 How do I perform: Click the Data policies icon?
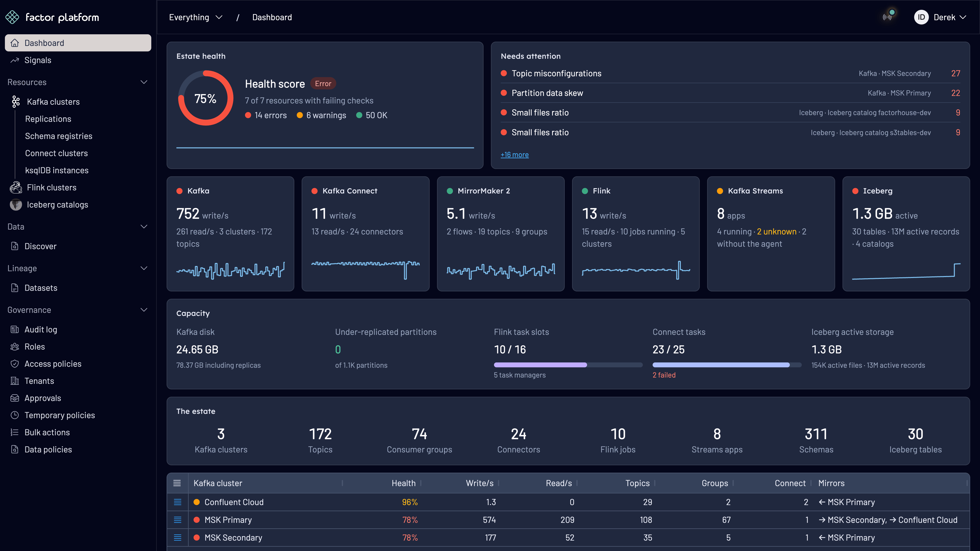coord(14,449)
